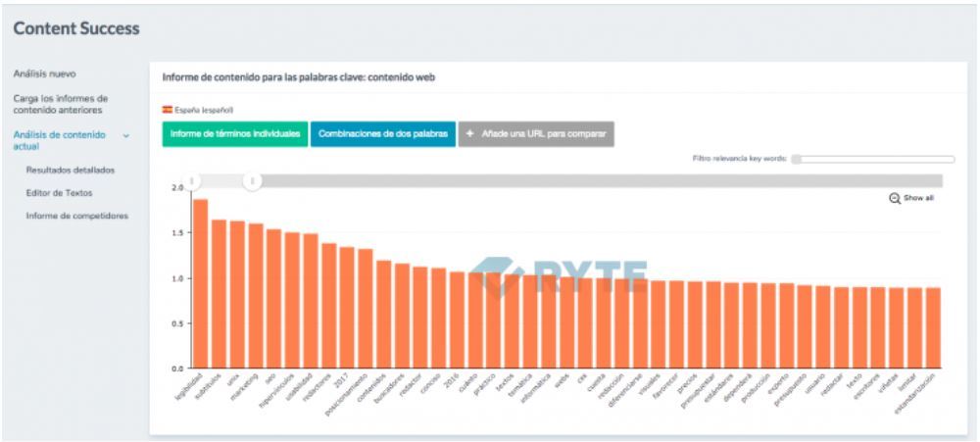
Task: Click the left handle of chart range slider
Action: click(x=192, y=181)
